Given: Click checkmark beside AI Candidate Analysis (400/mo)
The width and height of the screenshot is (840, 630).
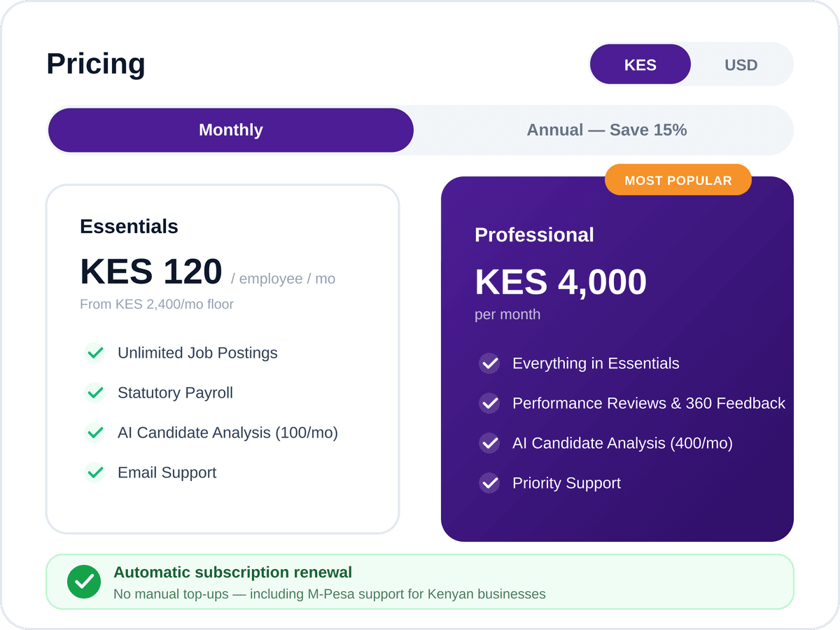Looking at the screenshot, I should pos(489,443).
